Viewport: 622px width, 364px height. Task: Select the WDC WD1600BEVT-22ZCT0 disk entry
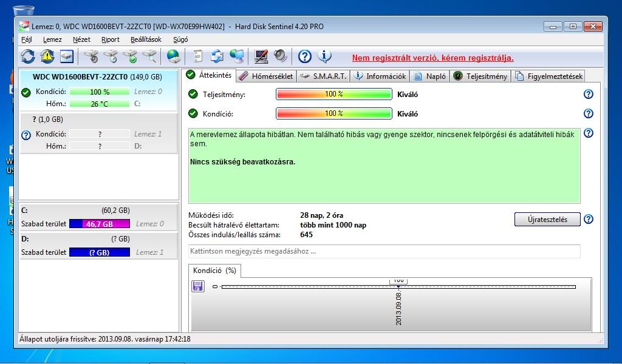(x=99, y=90)
